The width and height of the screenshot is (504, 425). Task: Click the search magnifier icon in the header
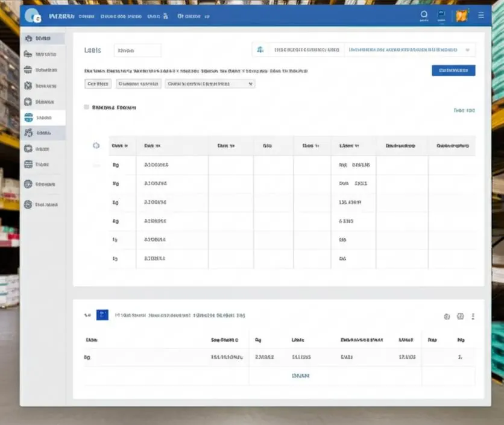[424, 14]
